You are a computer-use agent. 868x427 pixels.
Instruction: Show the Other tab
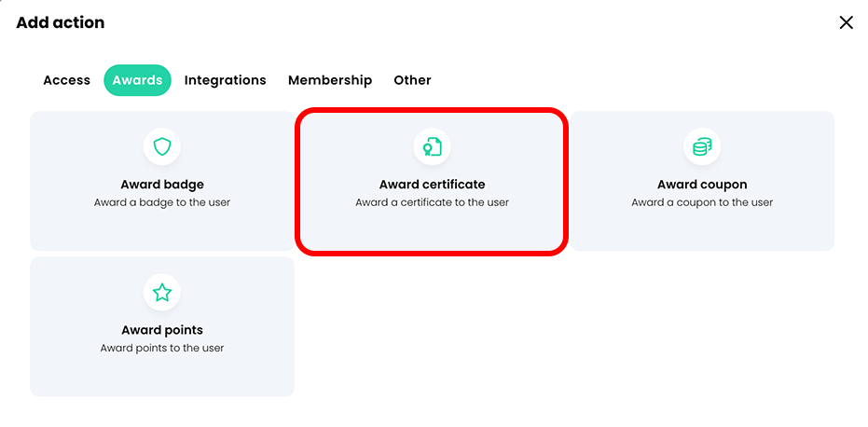412,80
